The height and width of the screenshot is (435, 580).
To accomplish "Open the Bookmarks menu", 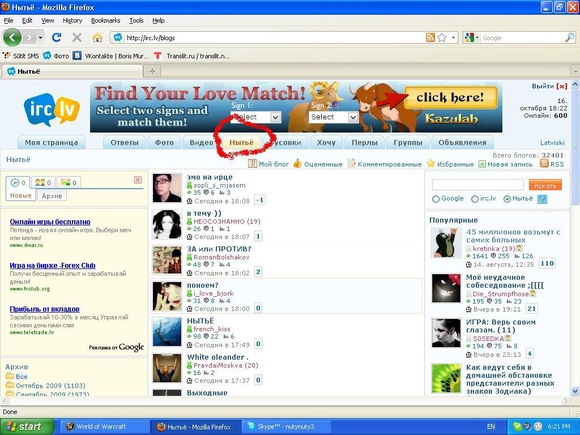I will pos(105,21).
